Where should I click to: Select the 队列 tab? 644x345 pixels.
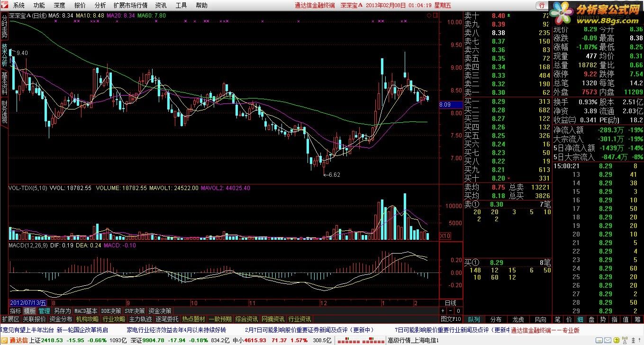point(474,319)
